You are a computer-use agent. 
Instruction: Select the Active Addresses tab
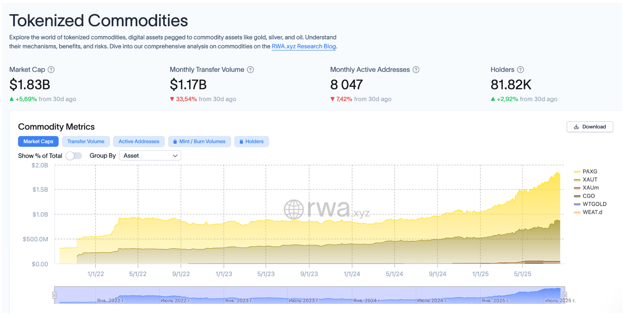click(x=139, y=142)
